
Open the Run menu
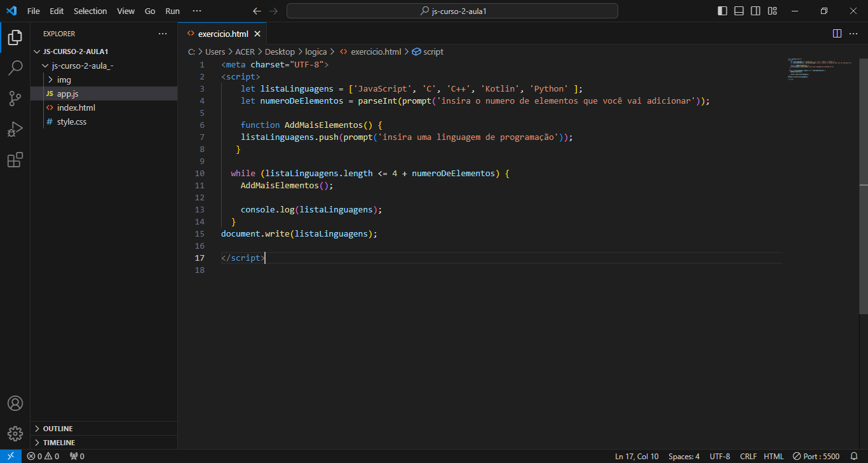coord(172,11)
